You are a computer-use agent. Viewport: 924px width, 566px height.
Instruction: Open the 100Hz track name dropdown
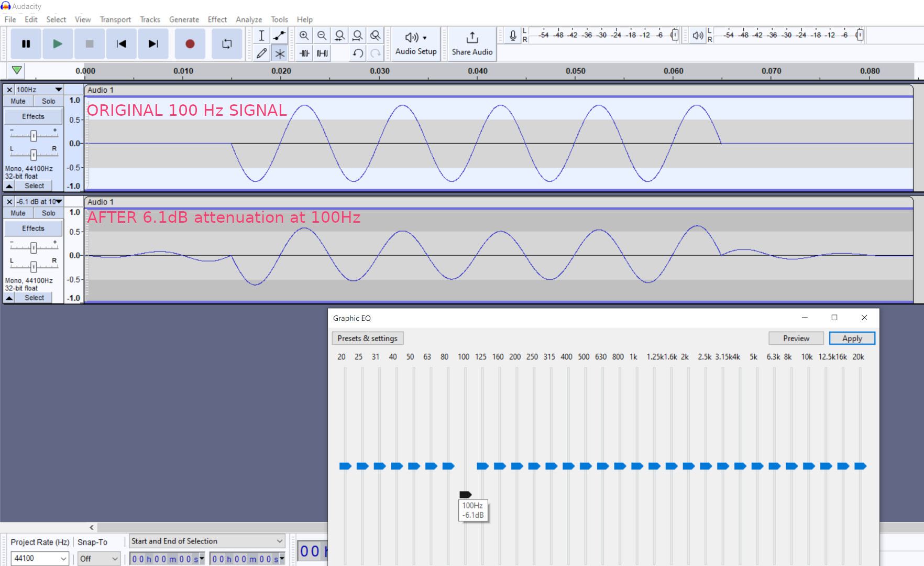click(39, 90)
